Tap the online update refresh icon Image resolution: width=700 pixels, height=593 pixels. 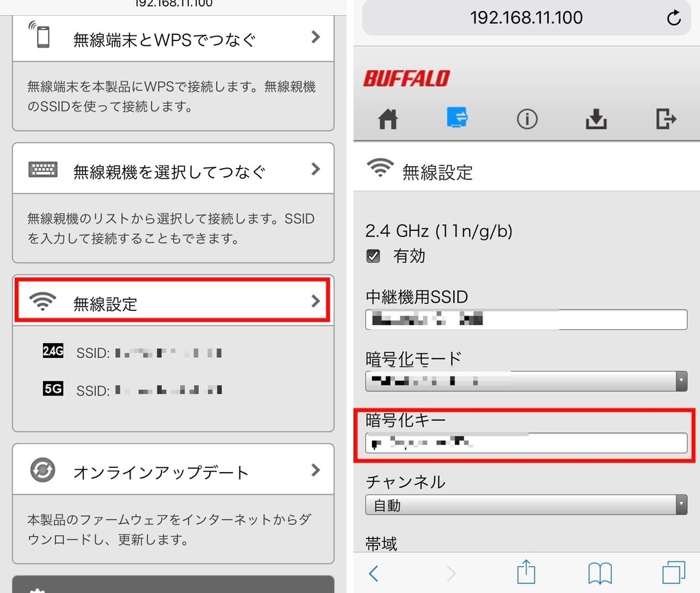coord(42,470)
